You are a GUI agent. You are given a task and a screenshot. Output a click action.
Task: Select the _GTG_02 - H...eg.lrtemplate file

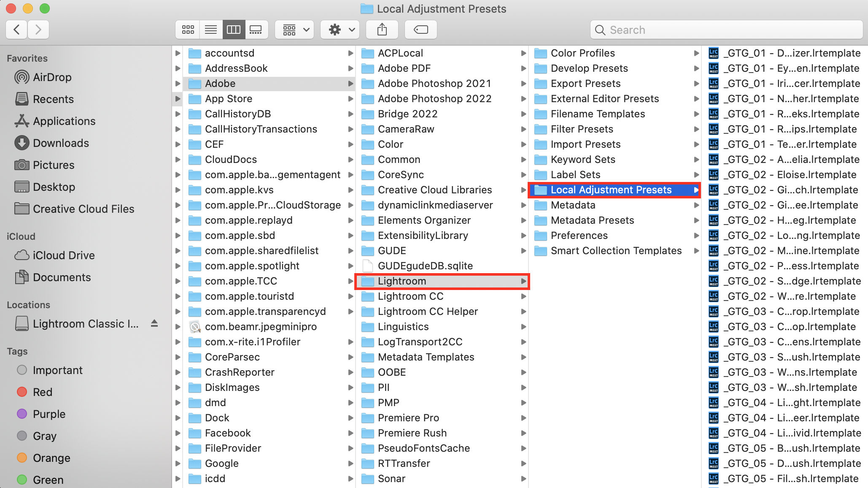pos(785,220)
